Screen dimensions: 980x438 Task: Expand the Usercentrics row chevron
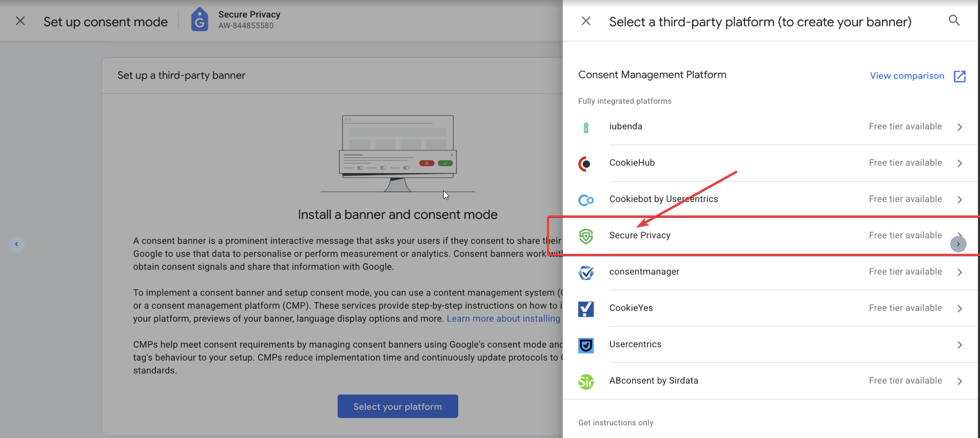pyautogui.click(x=959, y=345)
